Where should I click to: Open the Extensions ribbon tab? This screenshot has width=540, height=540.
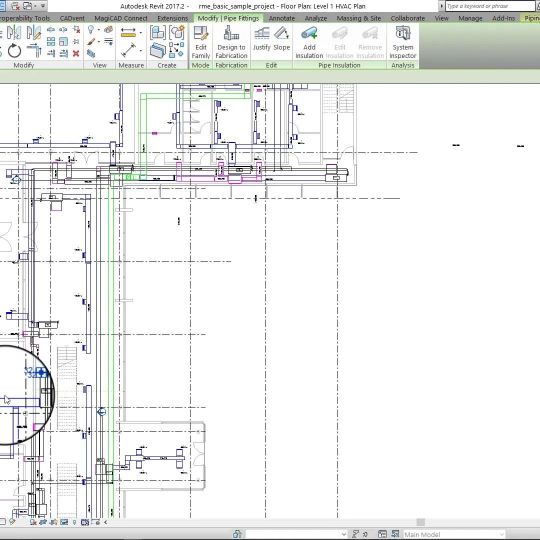[173, 18]
